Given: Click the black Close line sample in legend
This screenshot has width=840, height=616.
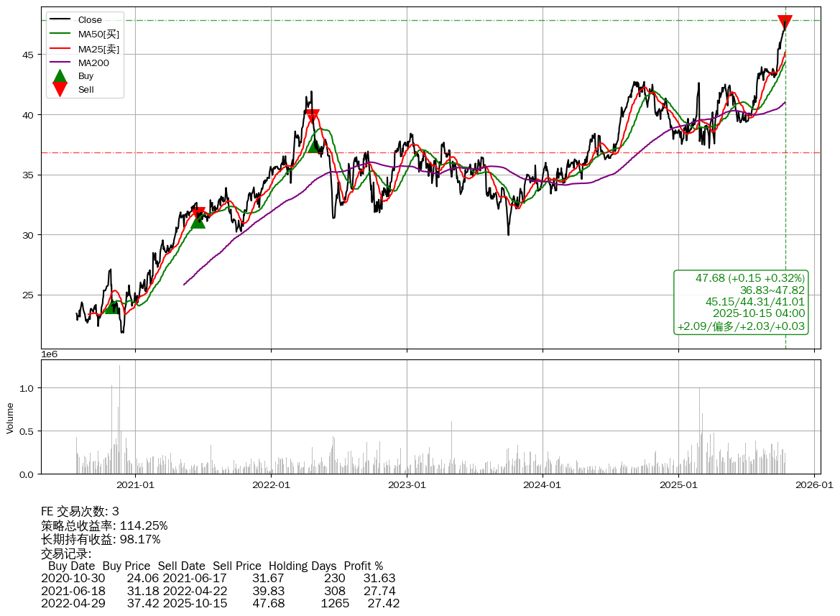Looking at the screenshot, I should tap(60, 20).
